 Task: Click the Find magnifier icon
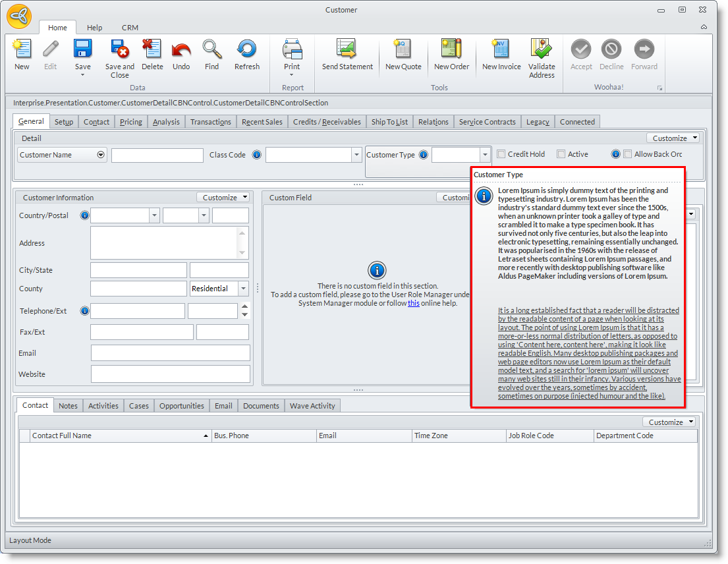(211, 50)
